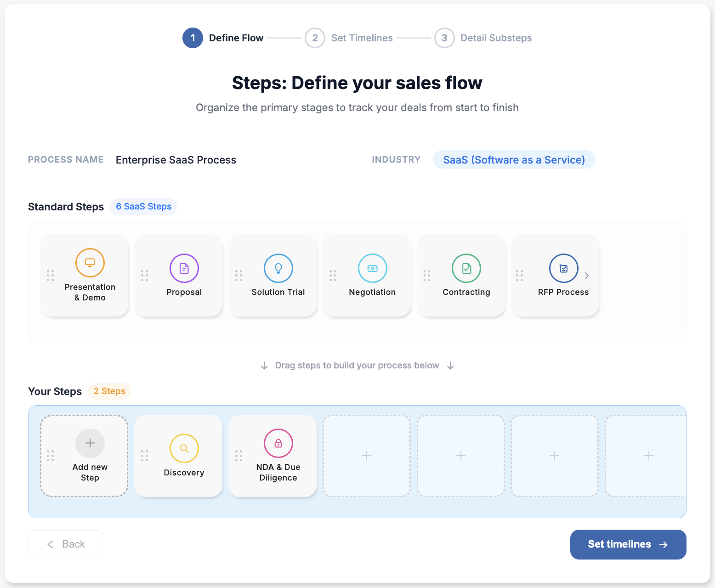Image resolution: width=715 pixels, height=588 pixels.
Task: Grab the drag handle of NDA & Due Diligence
Action: point(238,456)
